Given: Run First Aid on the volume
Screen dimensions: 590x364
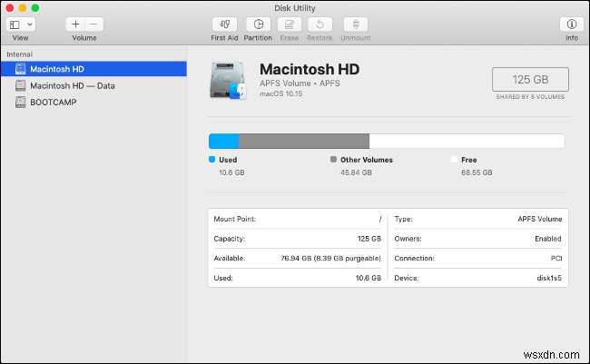Looking at the screenshot, I should [224, 25].
